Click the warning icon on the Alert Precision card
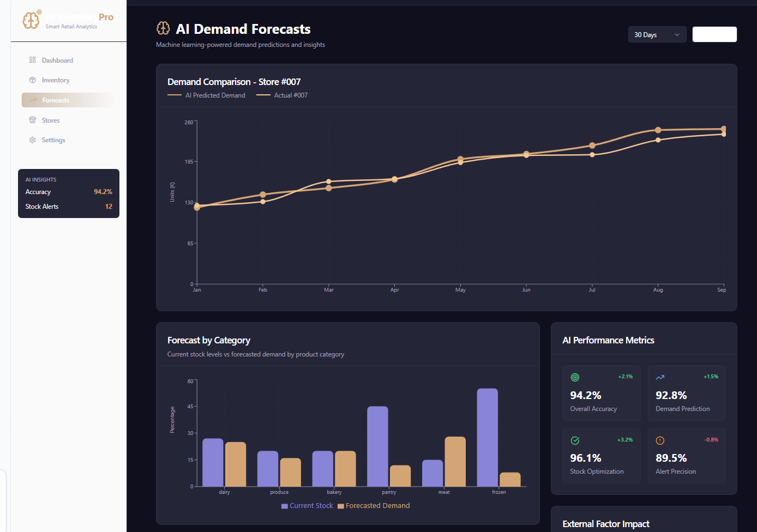Viewport: 757px width, 532px height. (660, 440)
